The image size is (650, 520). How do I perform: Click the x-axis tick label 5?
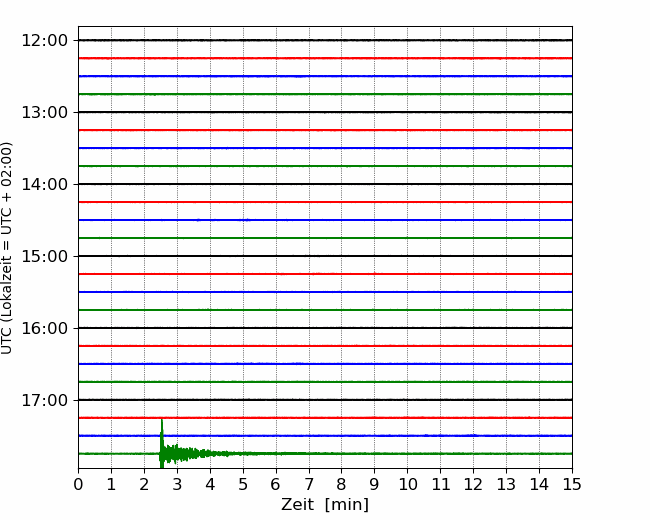pos(243,484)
